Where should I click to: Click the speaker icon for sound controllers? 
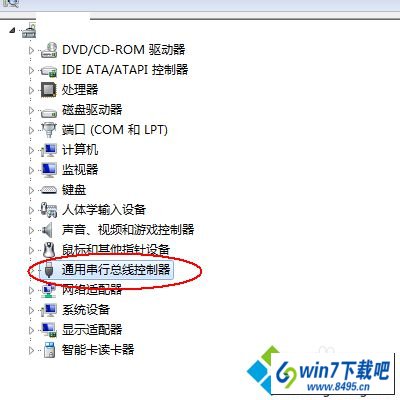(x=48, y=230)
